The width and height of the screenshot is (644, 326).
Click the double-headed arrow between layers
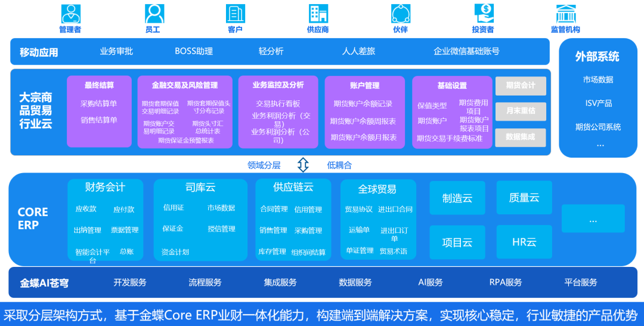303,165
